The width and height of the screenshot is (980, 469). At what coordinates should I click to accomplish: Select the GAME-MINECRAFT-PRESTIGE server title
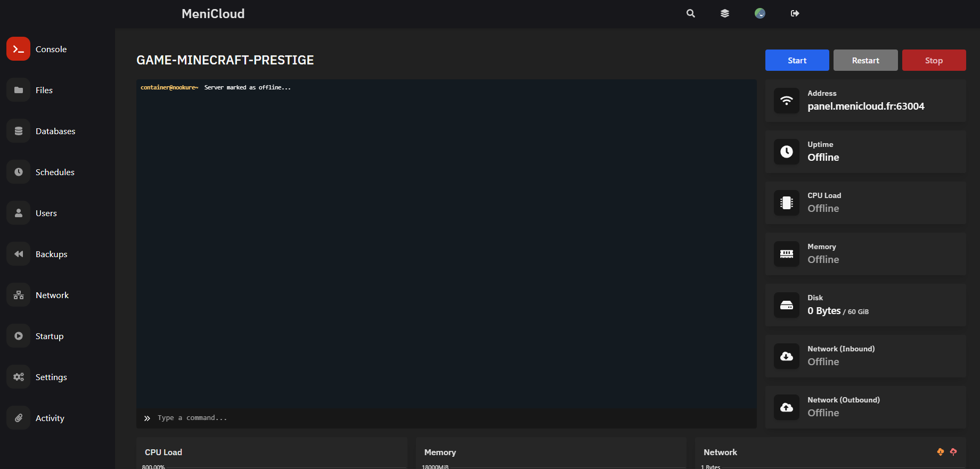point(225,60)
